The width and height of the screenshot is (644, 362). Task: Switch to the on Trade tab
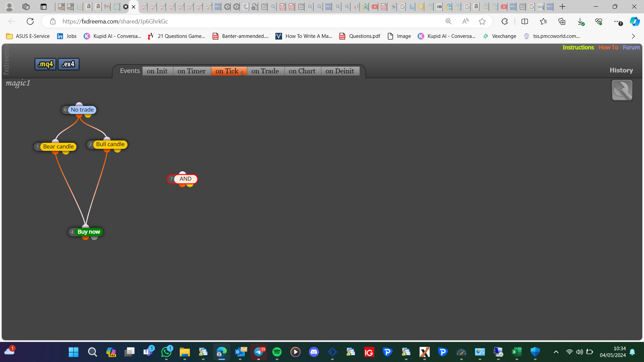265,71
